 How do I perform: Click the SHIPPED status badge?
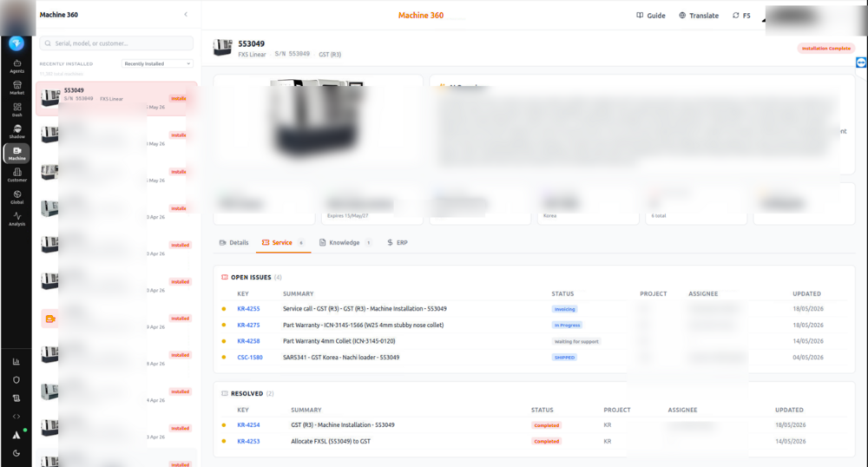click(x=564, y=358)
